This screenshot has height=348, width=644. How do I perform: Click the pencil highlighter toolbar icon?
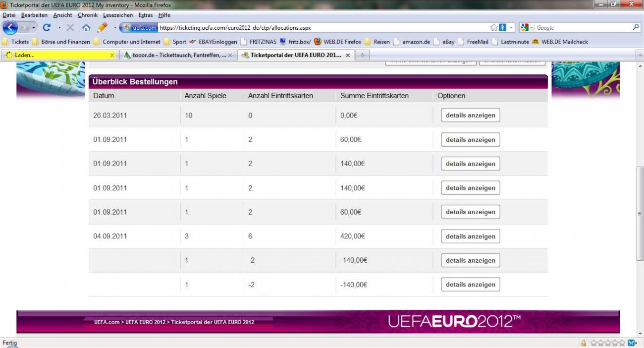click(x=103, y=28)
